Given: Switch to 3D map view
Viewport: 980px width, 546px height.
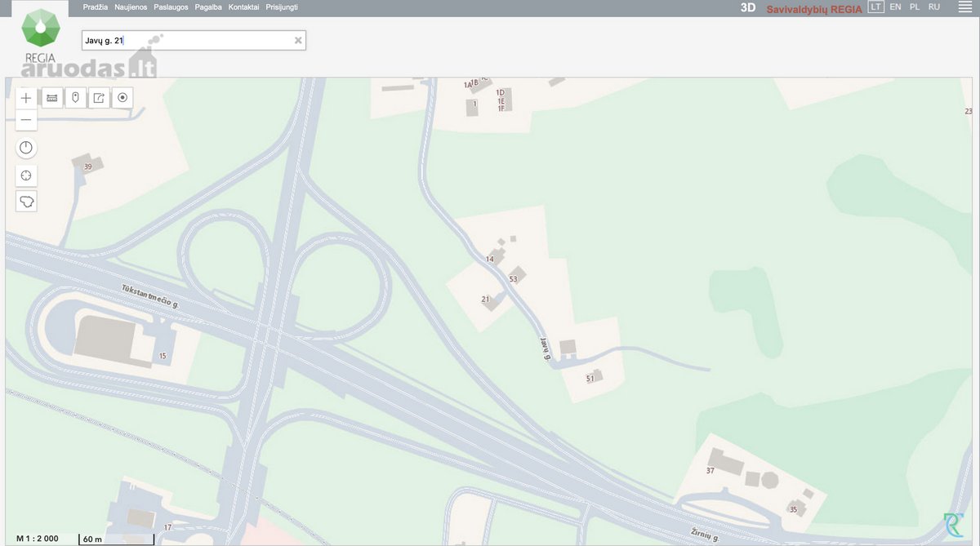Looking at the screenshot, I should point(748,7).
